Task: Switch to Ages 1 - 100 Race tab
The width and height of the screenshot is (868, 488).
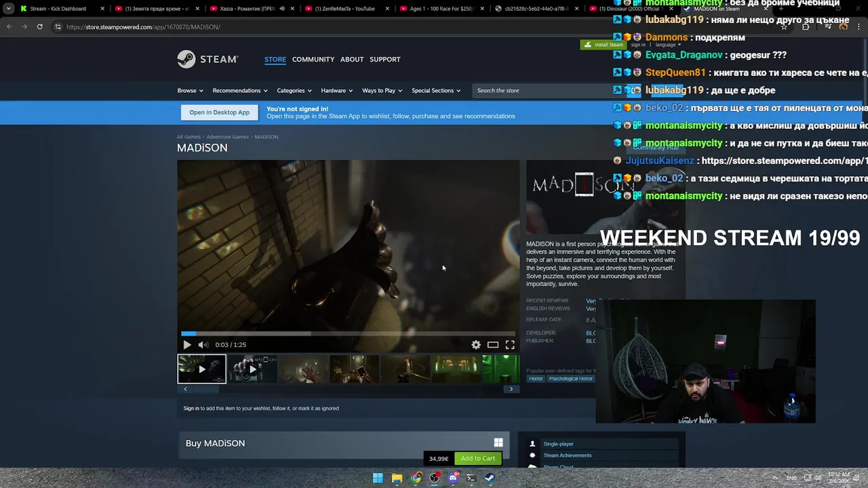Action: point(441,9)
